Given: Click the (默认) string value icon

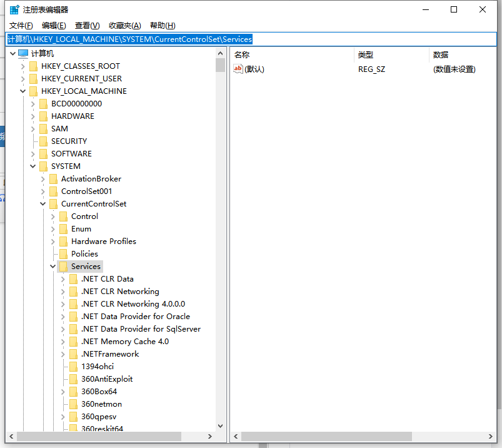Looking at the screenshot, I should (x=238, y=69).
